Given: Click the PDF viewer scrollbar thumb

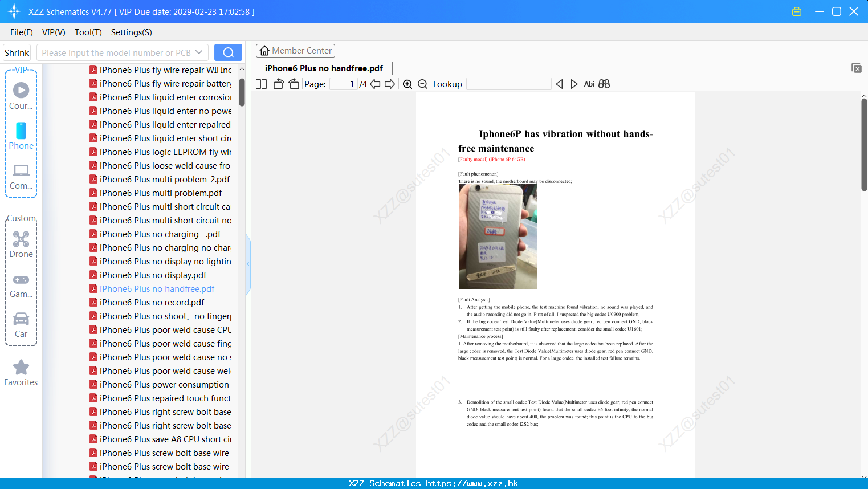Looking at the screenshot, I should click(x=864, y=145).
